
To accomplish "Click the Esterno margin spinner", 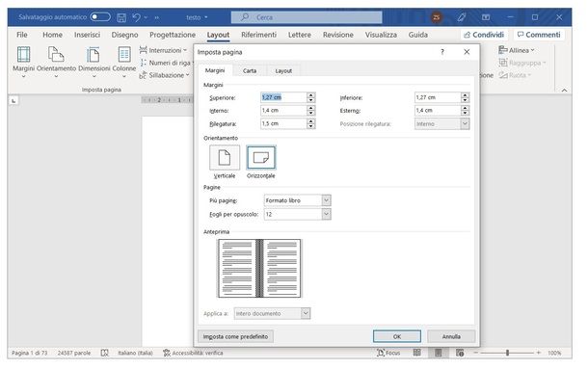I will click(465, 111).
